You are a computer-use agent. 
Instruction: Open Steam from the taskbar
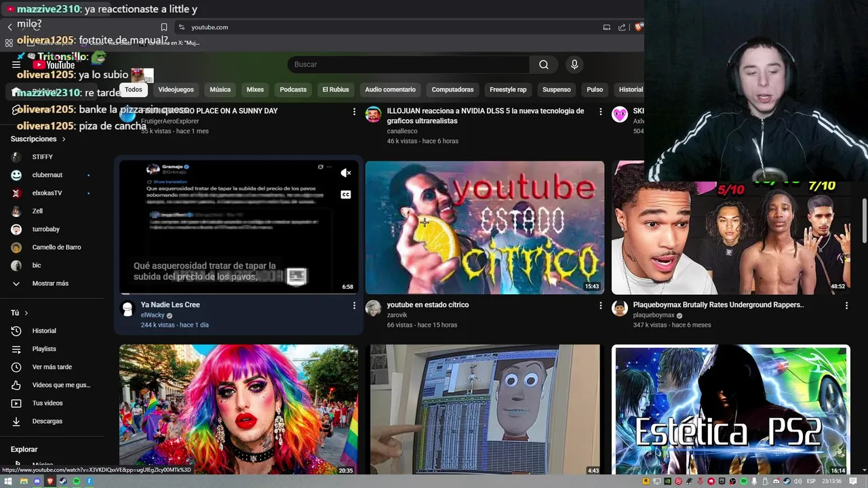[63, 481]
